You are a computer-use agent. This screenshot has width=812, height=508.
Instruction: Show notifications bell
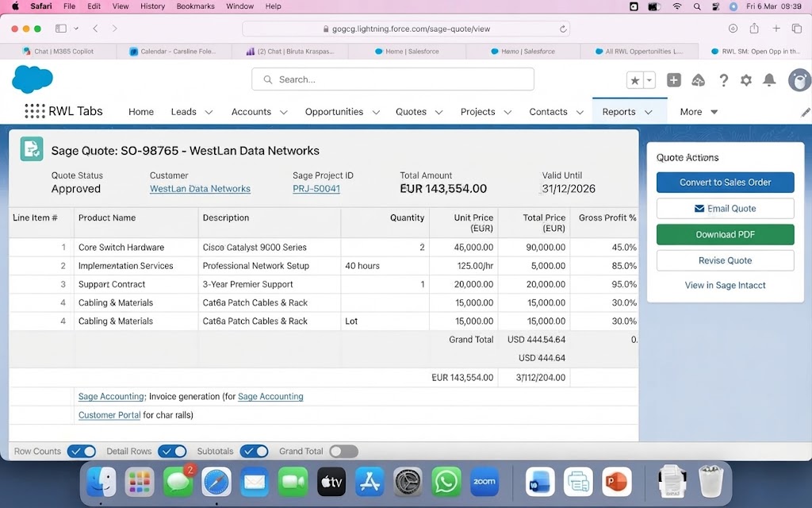[769, 80]
